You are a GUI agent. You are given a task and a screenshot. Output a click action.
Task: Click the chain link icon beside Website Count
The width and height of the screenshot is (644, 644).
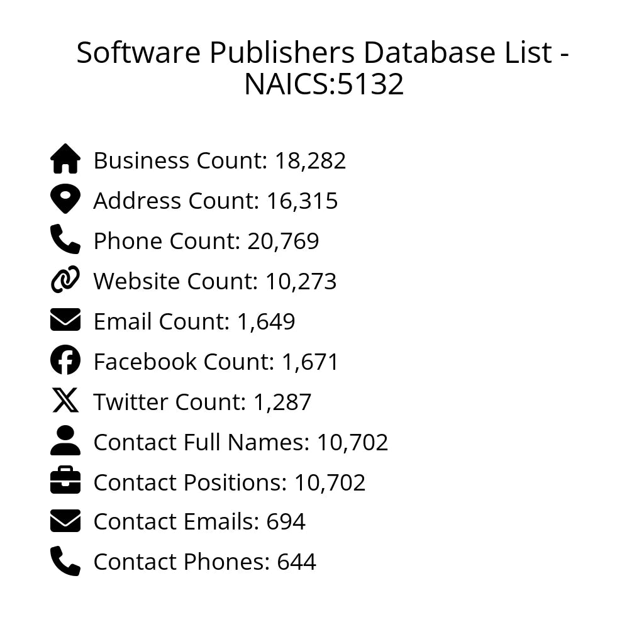pyautogui.click(x=65, y=280)
